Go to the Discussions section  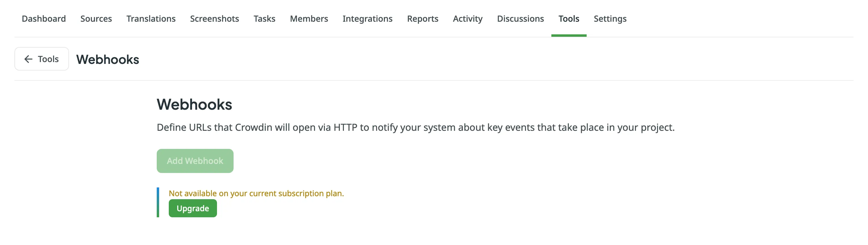(x=520, y=19)
